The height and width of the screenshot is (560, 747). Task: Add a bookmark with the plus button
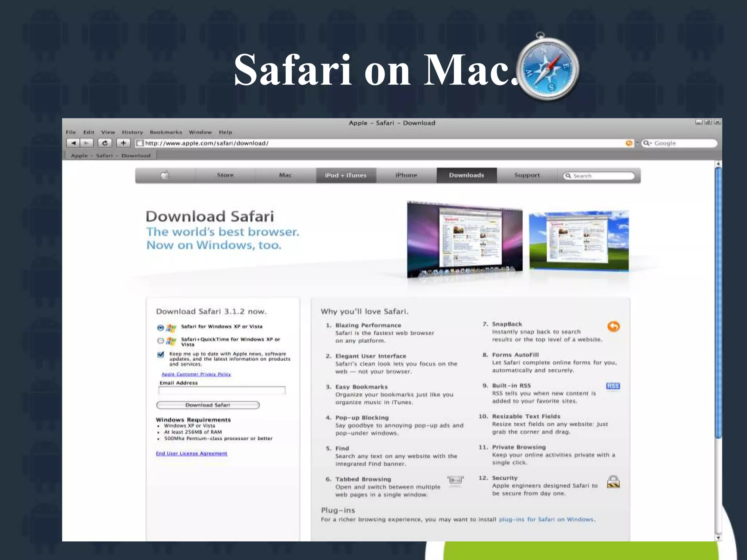[x=123, y=143]
